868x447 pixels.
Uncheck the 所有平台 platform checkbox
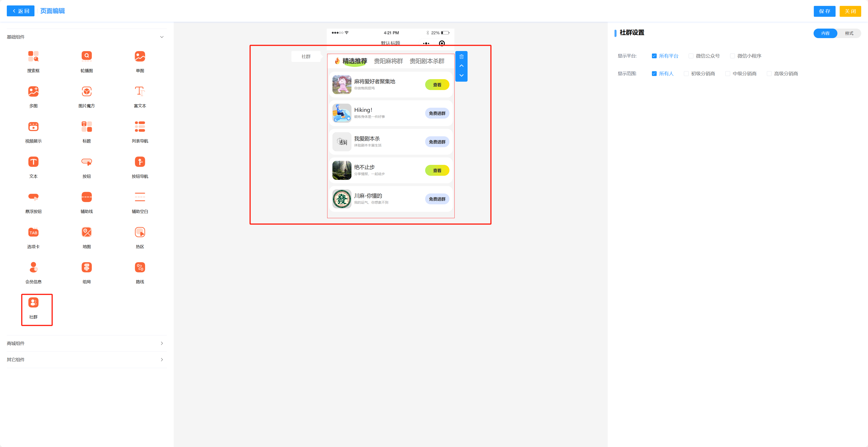click(654, 56)
